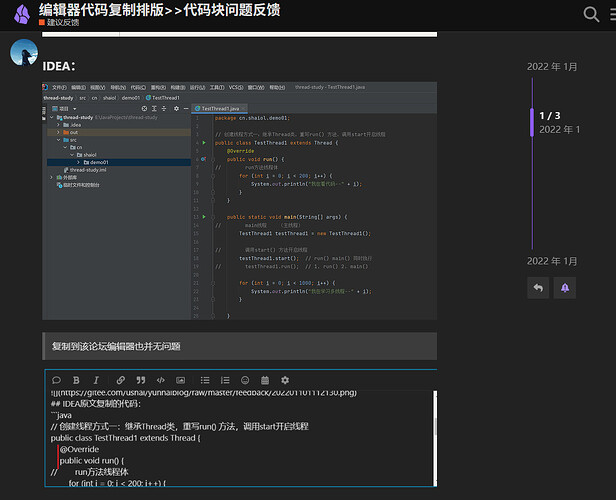Toggle blockquote formatting in editor toolbar

(140, 380)
